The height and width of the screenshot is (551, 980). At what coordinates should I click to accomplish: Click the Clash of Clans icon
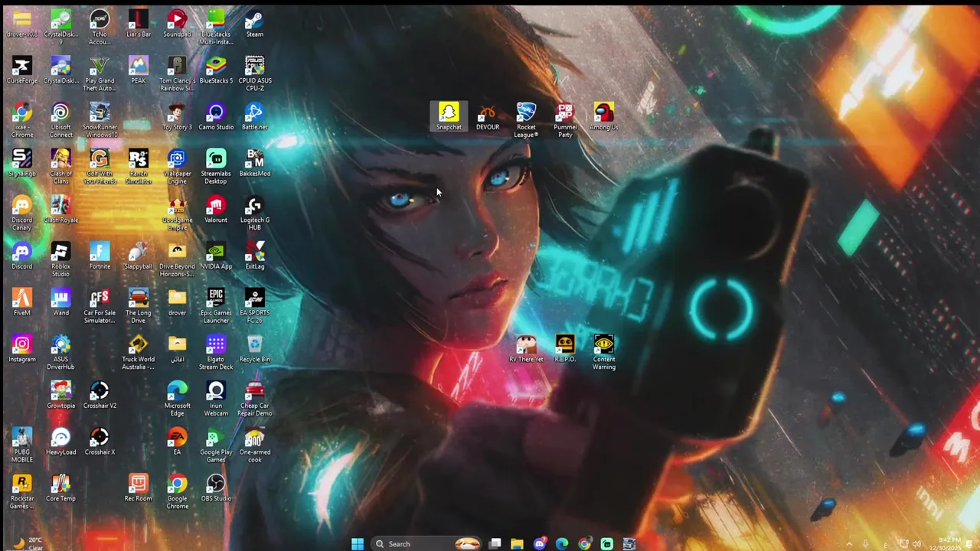tap(60, 167)
